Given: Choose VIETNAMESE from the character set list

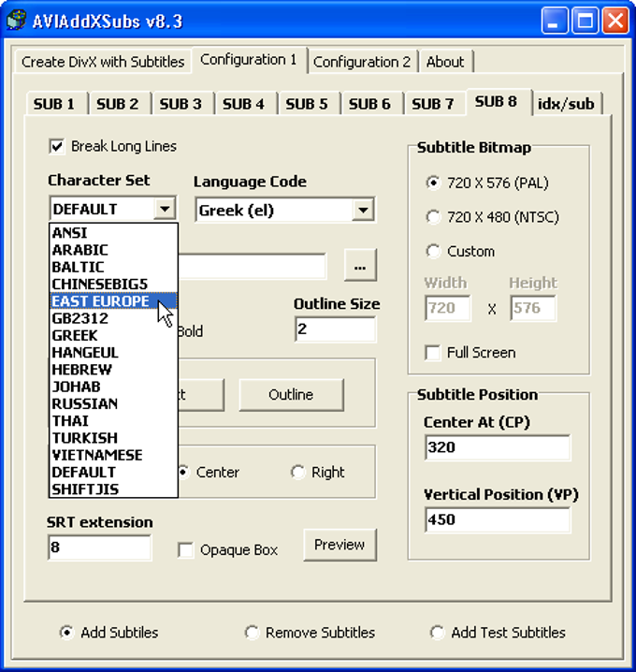Looking at the screenshot, I should [113, 455].
